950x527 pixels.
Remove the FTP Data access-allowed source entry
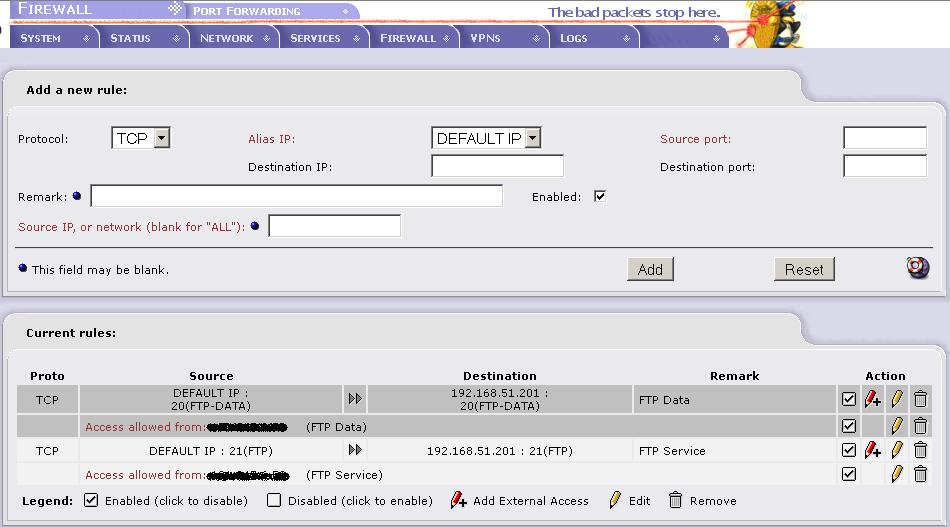(x=920, y=426)
